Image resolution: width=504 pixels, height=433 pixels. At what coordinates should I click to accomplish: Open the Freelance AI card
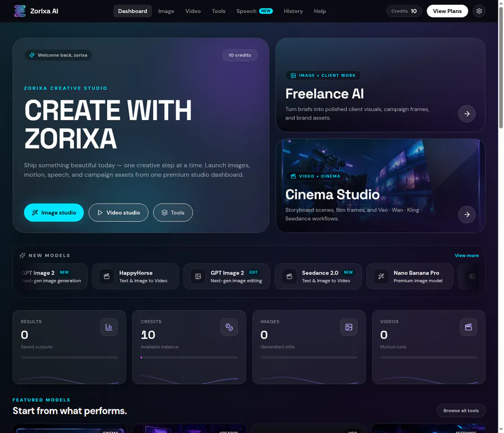coord(380,85)
